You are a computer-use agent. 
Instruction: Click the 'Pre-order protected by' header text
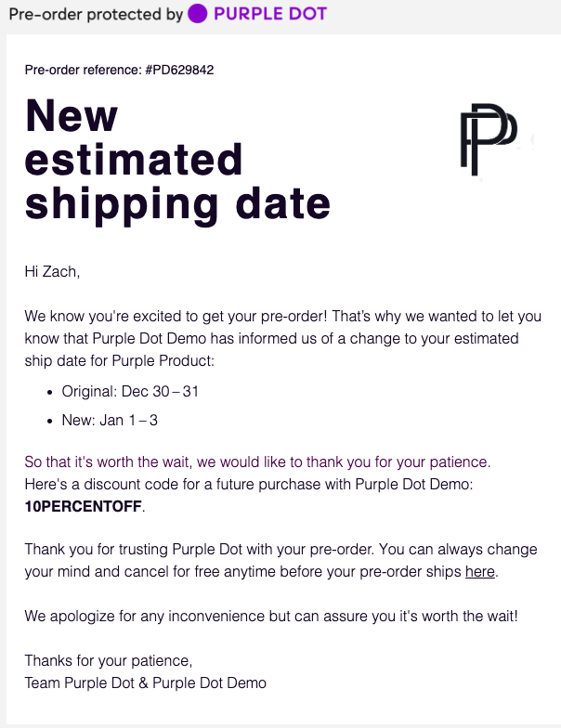click(x=95, y=14)
